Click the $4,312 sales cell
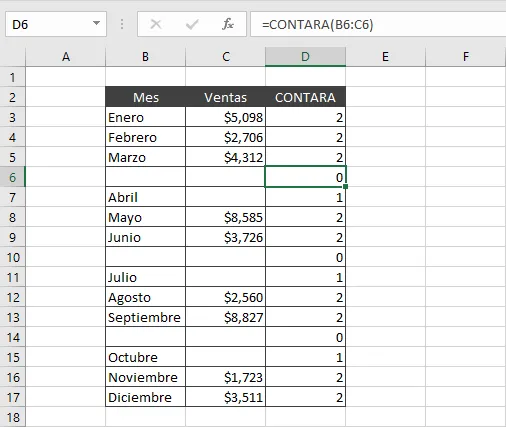Screen dimensions: 506x427 coord(226,157)
